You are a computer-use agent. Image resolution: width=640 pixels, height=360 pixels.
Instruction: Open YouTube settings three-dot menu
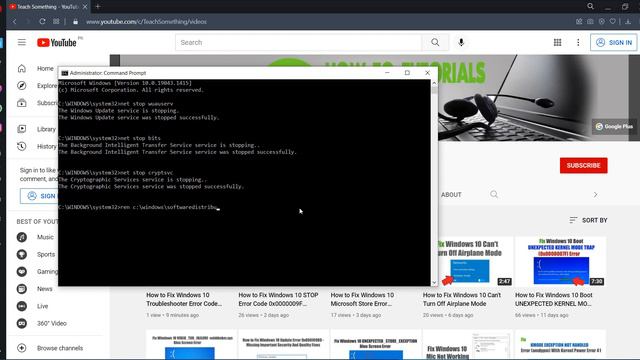pos(578,42)
